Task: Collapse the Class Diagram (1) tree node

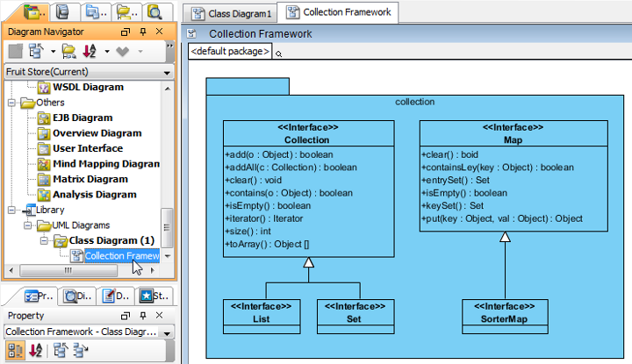Action: coord(44,240)
